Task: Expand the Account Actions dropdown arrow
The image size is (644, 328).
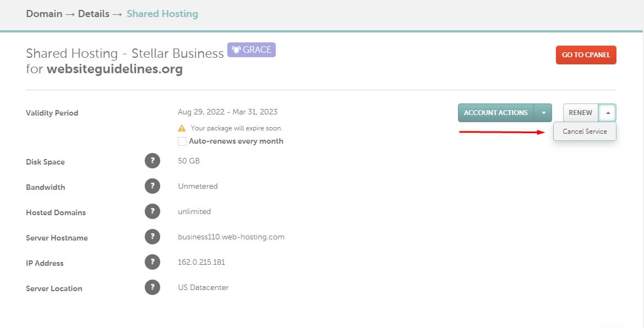Action: click(x=543, y=113)
